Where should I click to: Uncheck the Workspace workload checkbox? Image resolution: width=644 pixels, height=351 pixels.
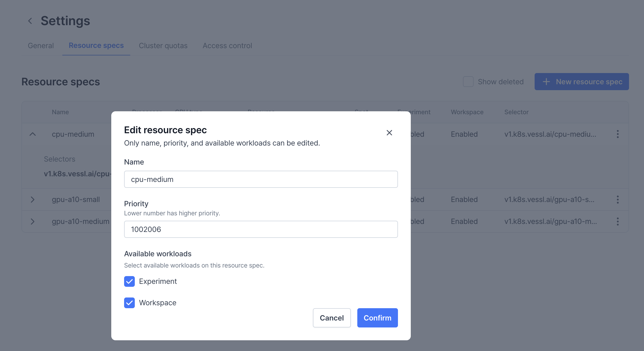click(x=129, y=303)
